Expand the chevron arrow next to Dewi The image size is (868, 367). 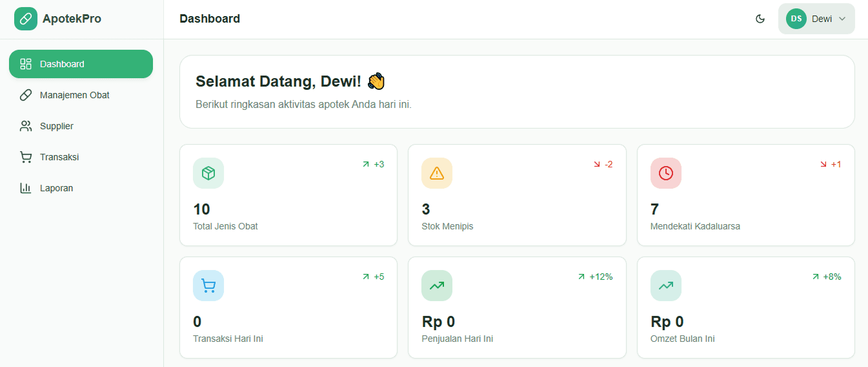[x=842, y=19]
